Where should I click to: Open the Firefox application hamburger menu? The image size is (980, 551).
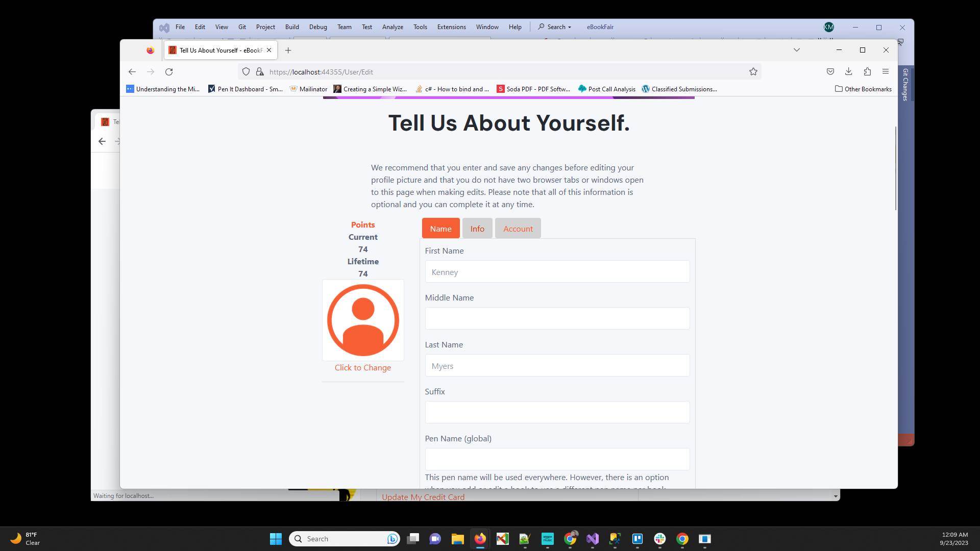tap(886, 71)
